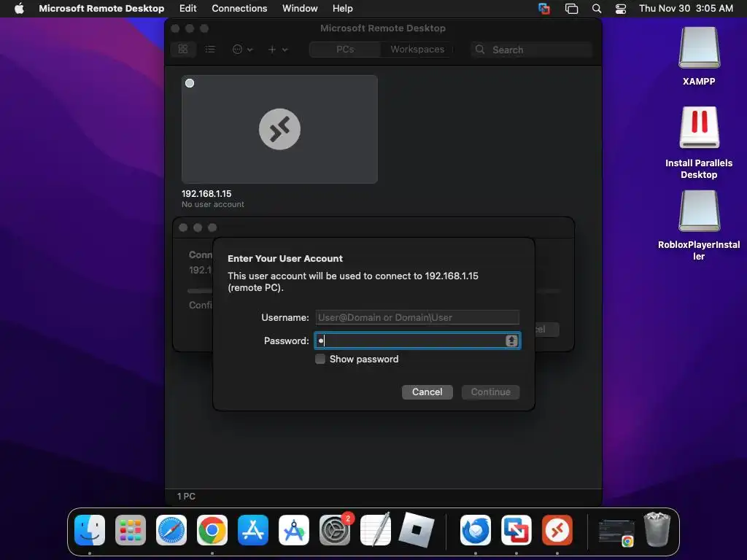Open the drafting-compass app in Dock
This screenshot has height=560, width=747.
pos(294,530)
